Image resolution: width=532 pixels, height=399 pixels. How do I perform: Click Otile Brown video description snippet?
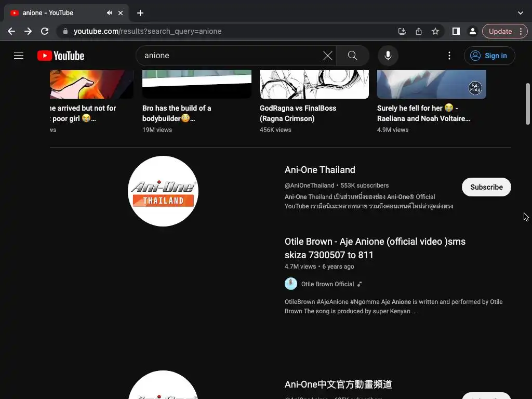pyautogui.click(x=394, y=307)
